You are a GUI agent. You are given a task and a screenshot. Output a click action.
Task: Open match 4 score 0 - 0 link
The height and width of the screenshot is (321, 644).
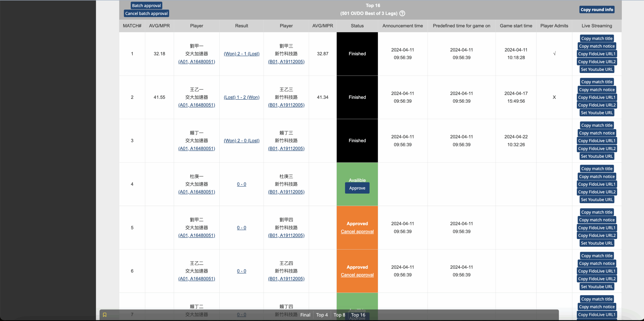pos(242,184)
